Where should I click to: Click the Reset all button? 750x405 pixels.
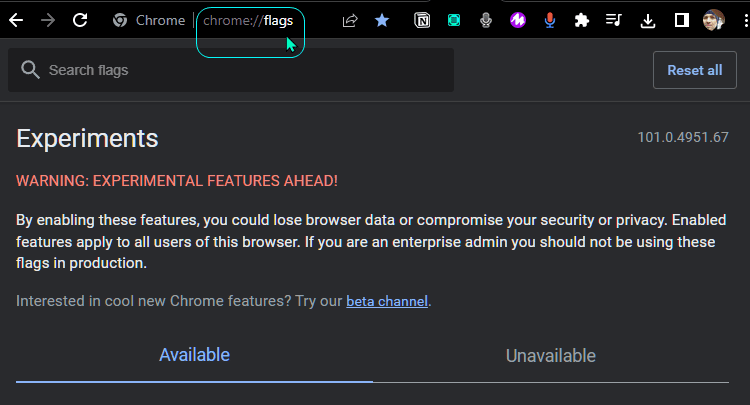695,70
